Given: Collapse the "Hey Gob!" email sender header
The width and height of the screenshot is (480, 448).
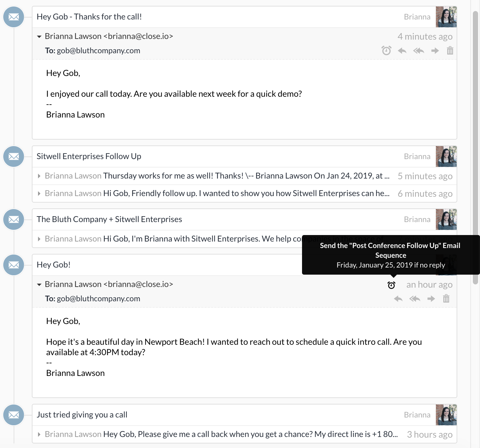Looking at the screenshot, I should click(x=39, y=285).
